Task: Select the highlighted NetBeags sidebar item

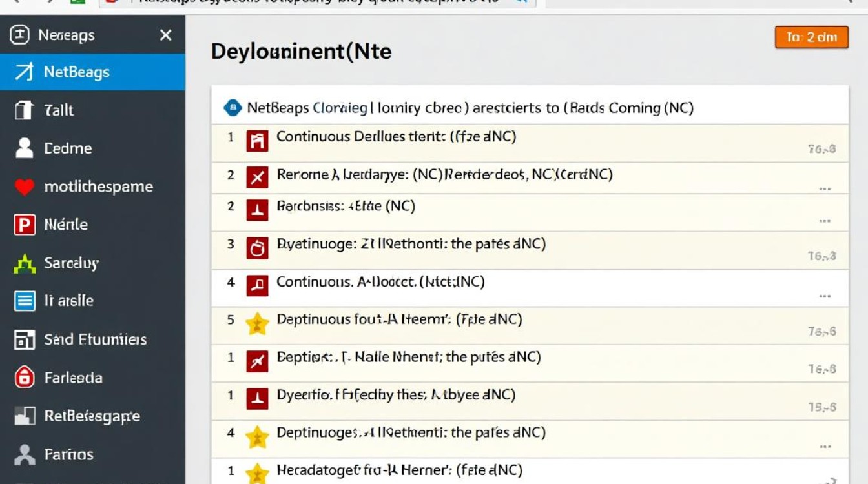Action: pos(92,72)
